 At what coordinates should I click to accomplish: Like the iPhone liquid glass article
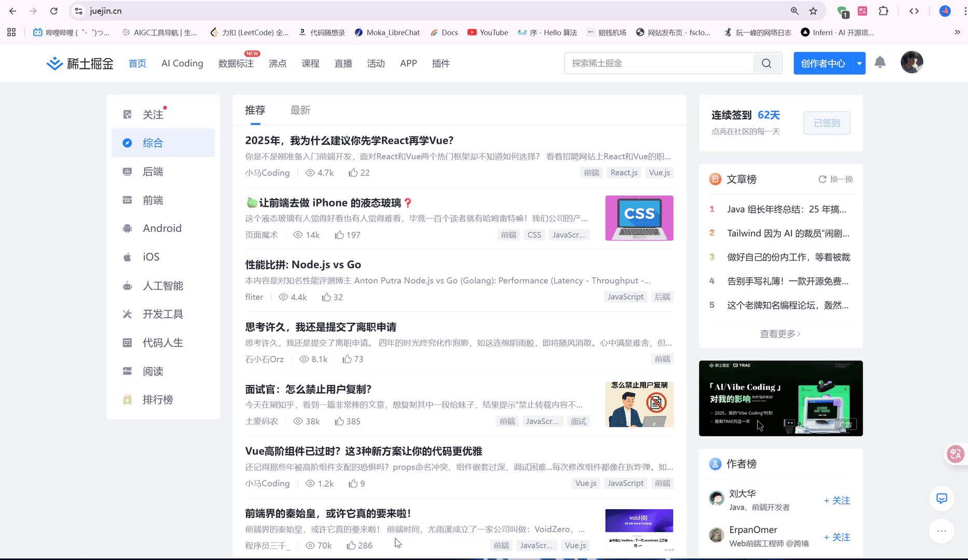[x=348, y=235]
